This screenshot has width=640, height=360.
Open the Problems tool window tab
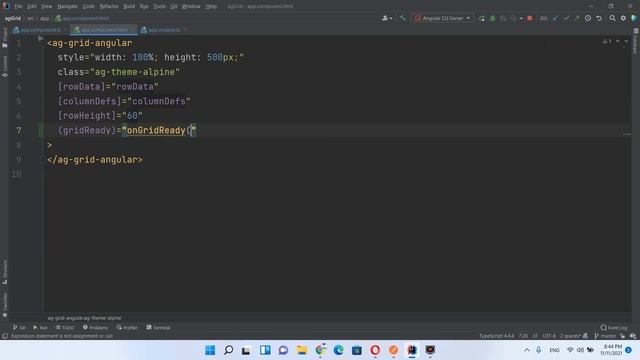(95, 327)
